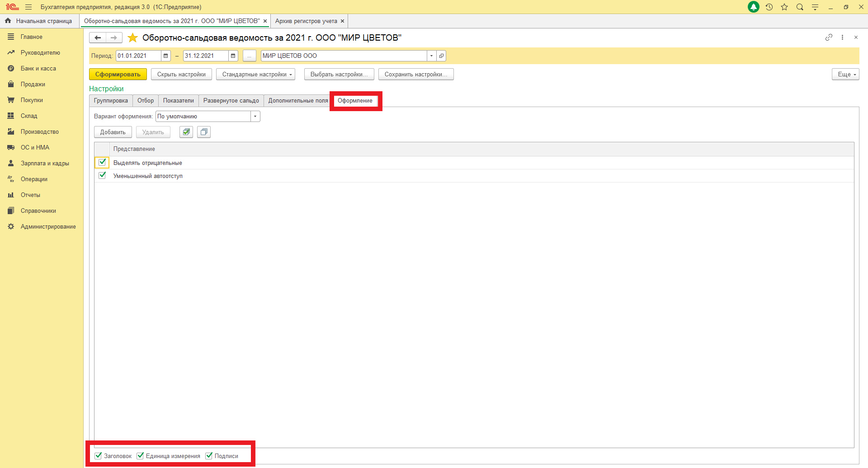Open Банк и касса section
This screenshot has width=868, height=468.
pyautogui.click(x=38, y=69)
